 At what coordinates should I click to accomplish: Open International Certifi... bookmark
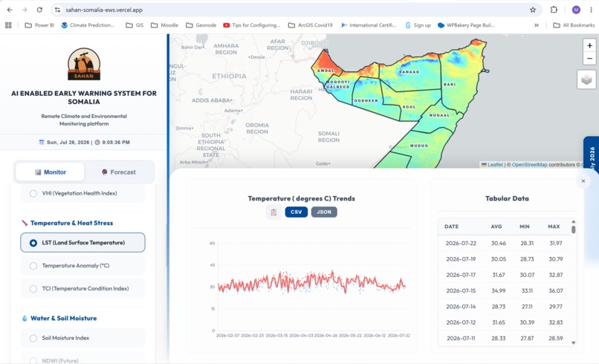pos(369,25)
